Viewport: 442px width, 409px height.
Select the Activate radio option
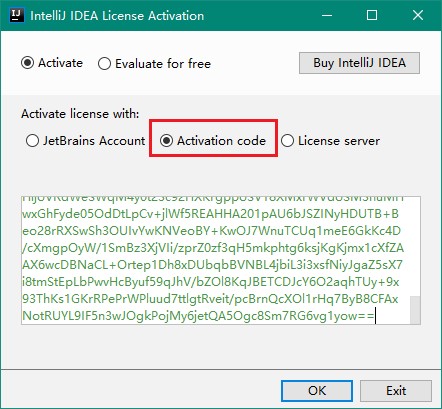tap(52, 63)
